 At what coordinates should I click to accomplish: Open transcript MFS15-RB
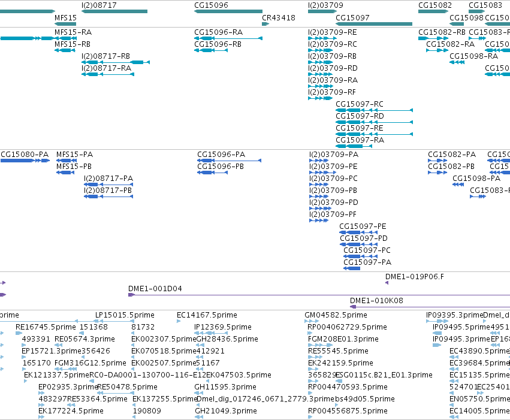[65, 50]
